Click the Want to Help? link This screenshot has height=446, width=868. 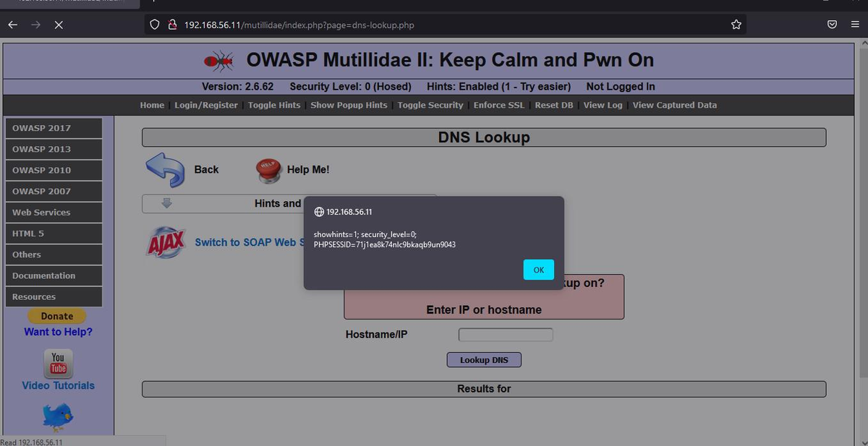pyautogui.click(x=58, y=332)
